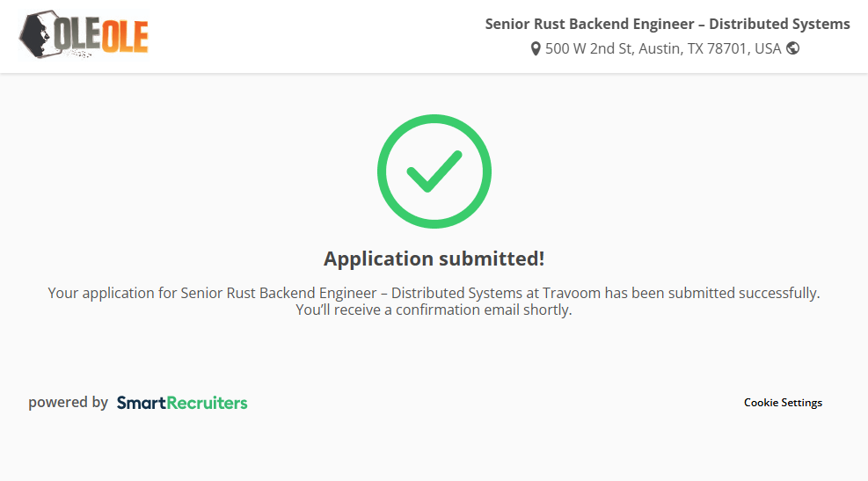The width and height of the screenshot is (868, 481).
Task: Open the SmartRecruiters logo link
Action: pos(182,403)
